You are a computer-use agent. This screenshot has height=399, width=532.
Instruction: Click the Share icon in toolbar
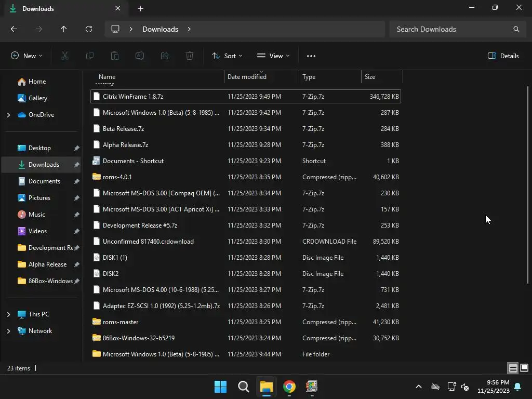click(165, 56)
